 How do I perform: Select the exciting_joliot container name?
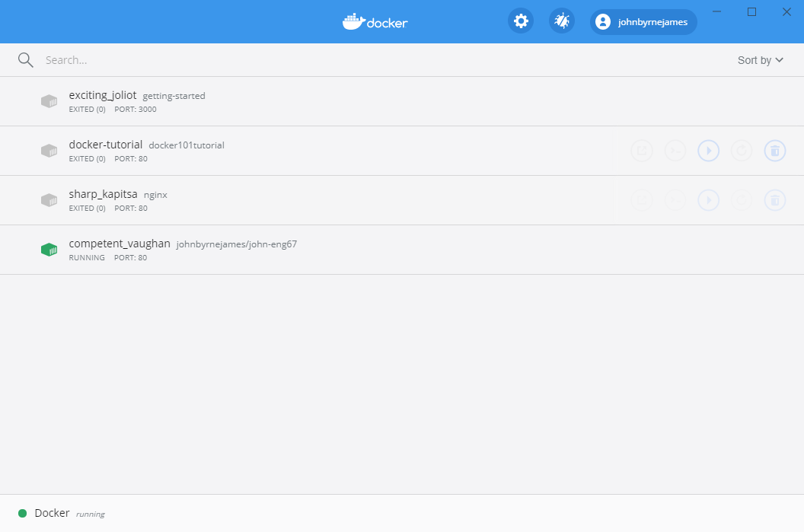pos(103,95)
